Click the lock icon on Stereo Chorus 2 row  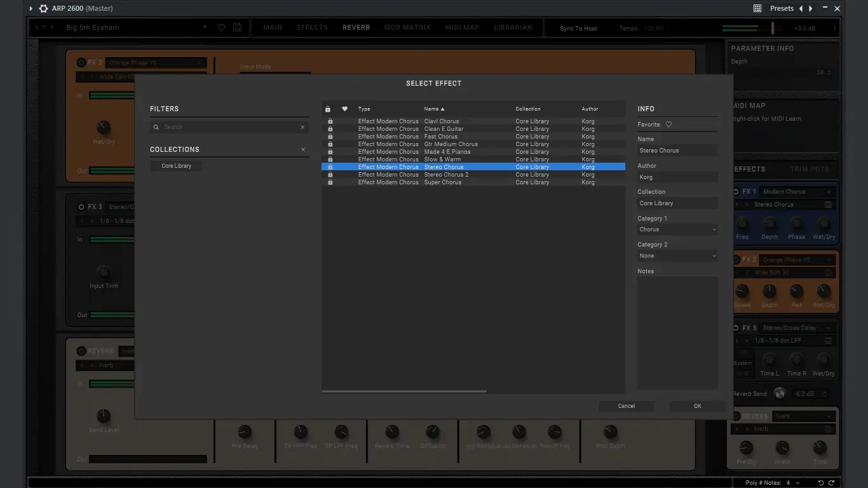(330, 175)
